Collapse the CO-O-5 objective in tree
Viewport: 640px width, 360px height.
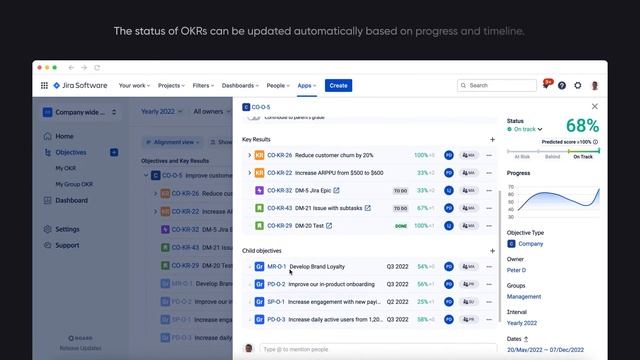coord(146,176)
